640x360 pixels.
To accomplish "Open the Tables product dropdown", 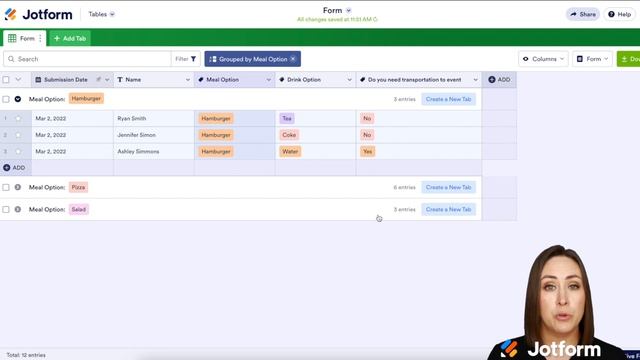I will pyautogui.click(x=102, y=14).
